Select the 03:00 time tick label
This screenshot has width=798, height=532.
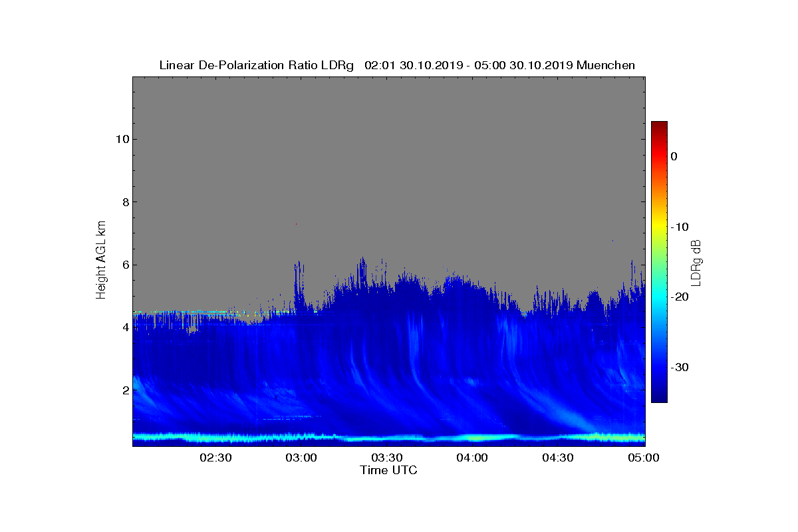click(x=301, y=458)
